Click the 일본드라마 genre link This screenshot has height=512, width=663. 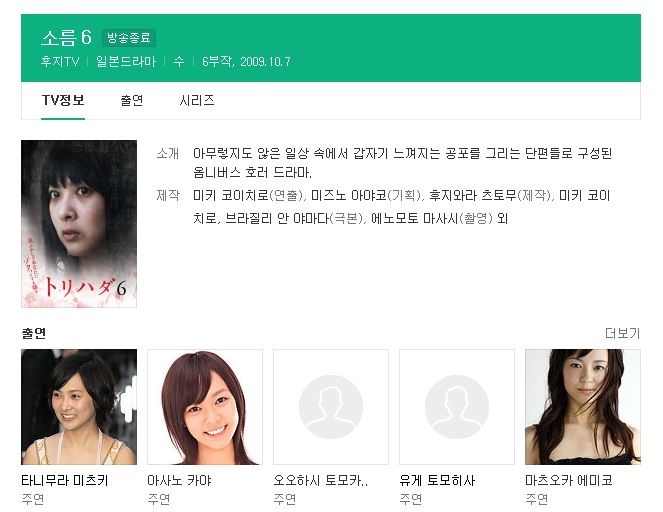[x=126, y=62]
